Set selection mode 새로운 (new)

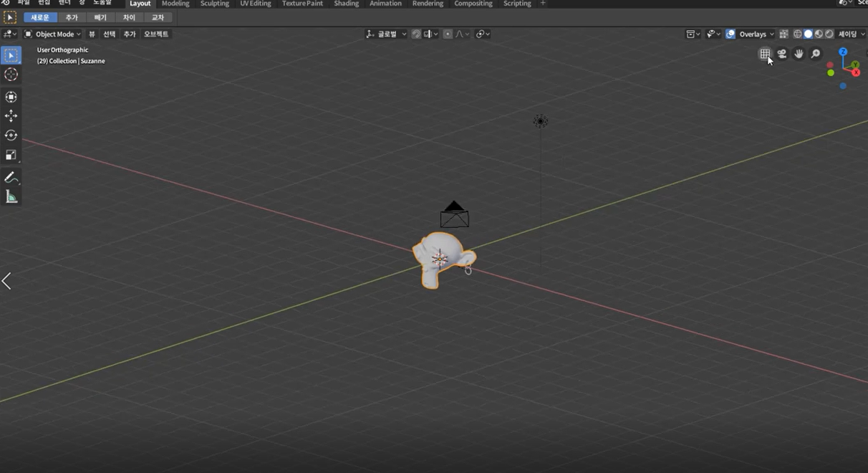click(39, 17)
